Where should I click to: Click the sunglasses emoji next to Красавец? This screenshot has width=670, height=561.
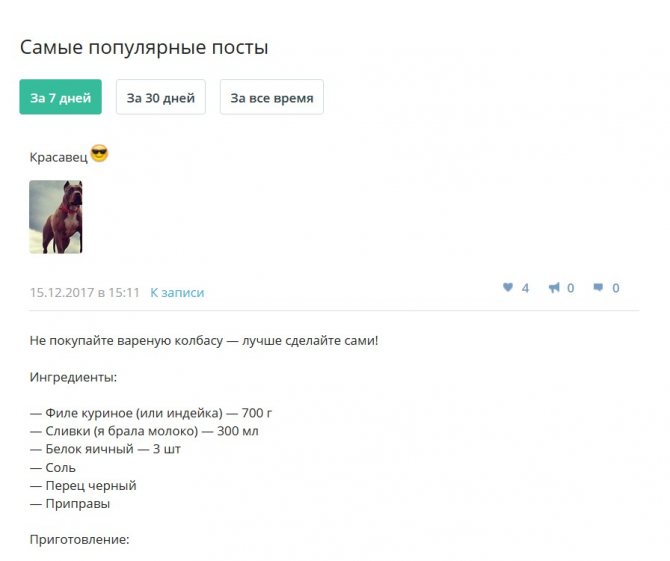pyautogui.click(x=100, y=154)
